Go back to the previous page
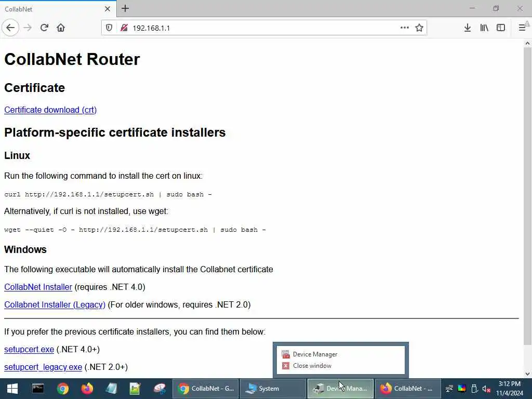The image size is (532, 399). pyautogui.click(x=10, y=28)
